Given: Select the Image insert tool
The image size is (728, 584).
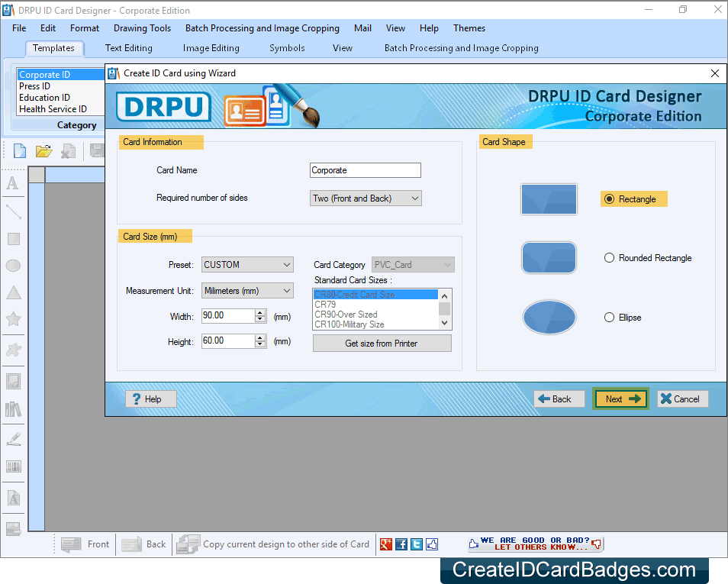Looking at the screenshot, I should 14,382.
